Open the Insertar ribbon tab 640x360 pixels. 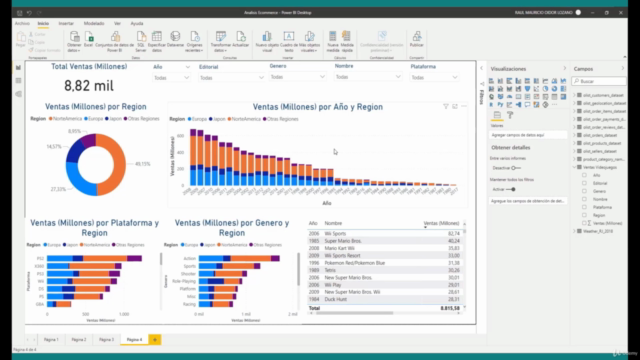coord(66,24)
